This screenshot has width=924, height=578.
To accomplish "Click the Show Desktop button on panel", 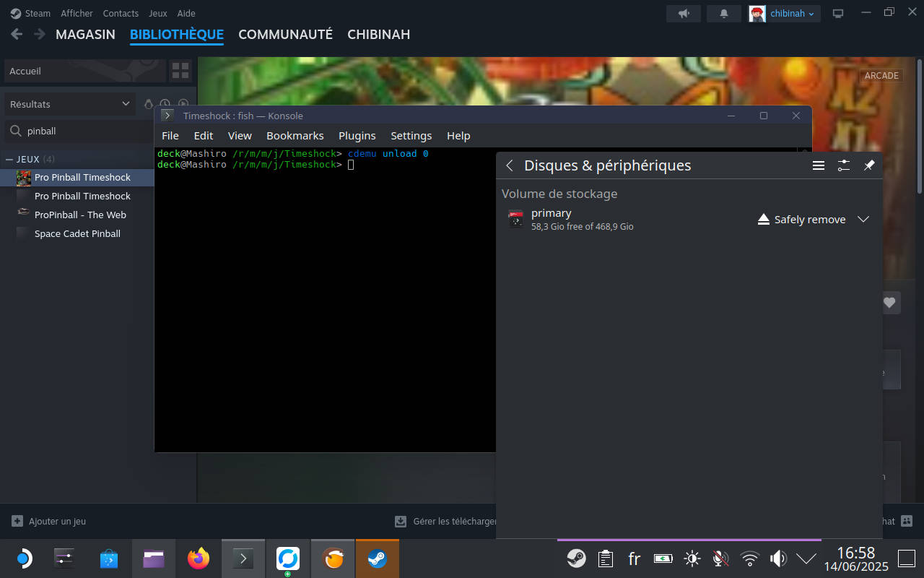I will tap(907, 558).
